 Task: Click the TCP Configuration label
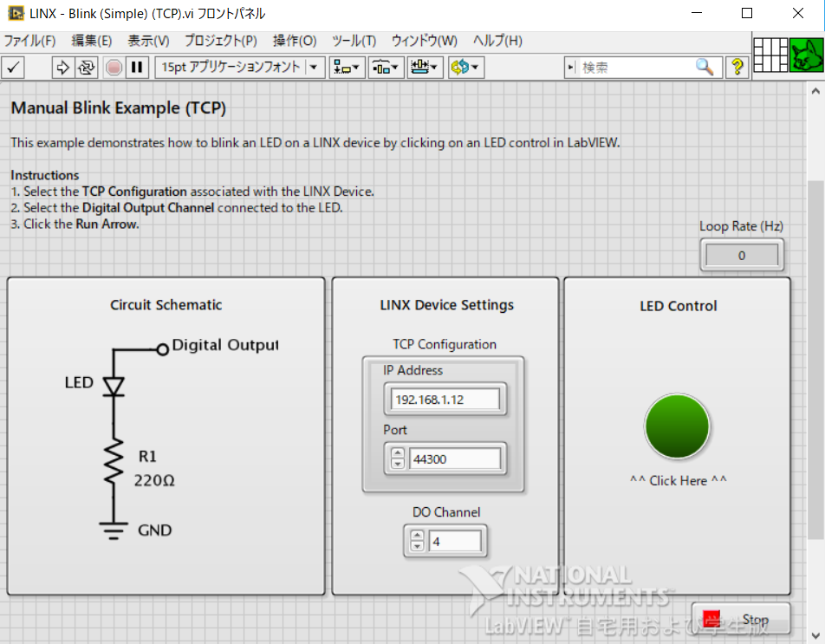point(445,344)
